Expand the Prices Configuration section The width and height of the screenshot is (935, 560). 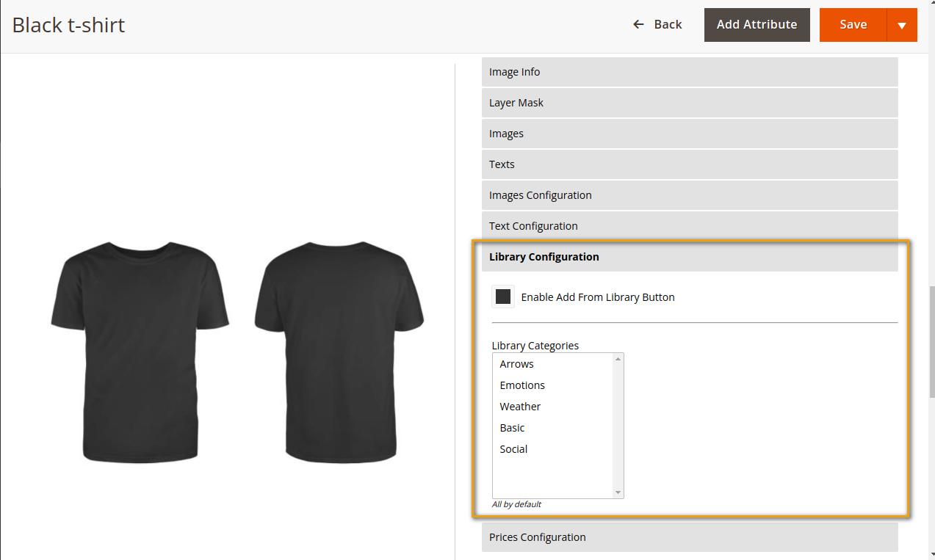[690, 537]
